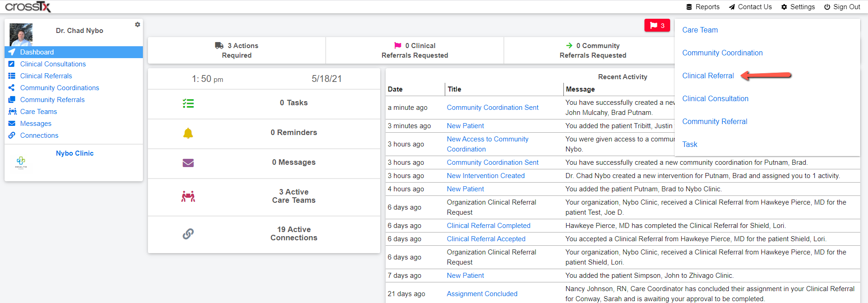Open Assignment Concluded link
This screenshot has width=868, height=303.
tap(482, 294)
